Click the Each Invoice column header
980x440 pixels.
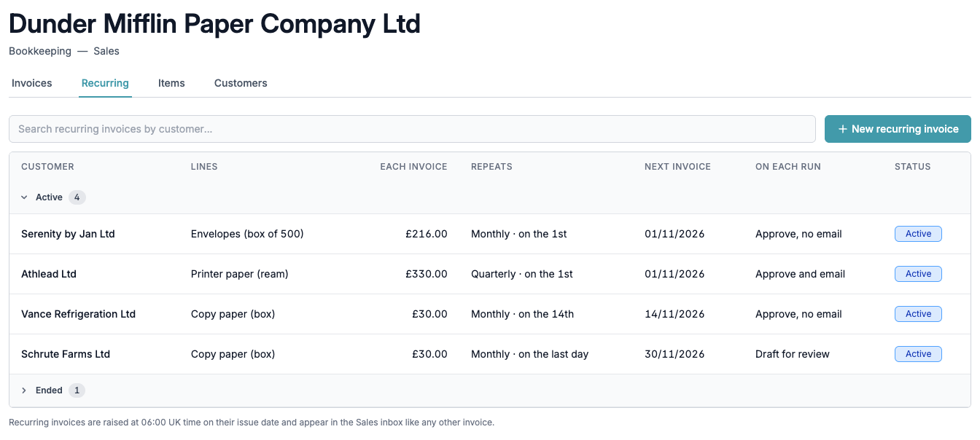413,167
